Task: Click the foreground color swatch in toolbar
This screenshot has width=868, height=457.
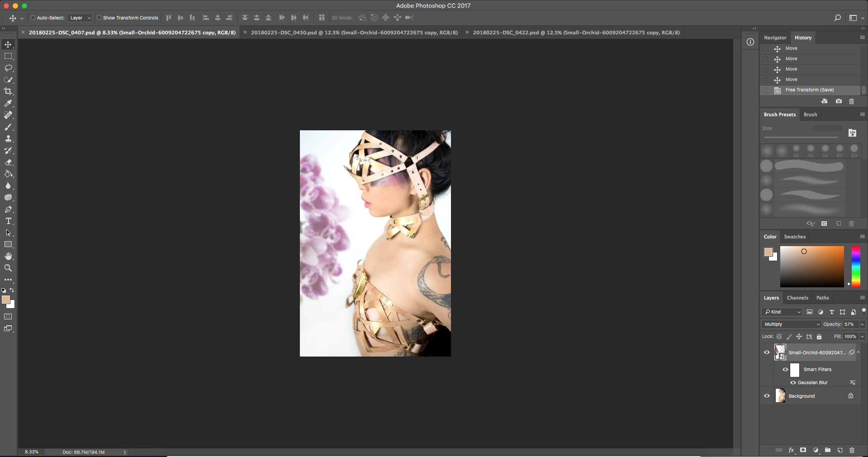Action: tap(5, 300)
